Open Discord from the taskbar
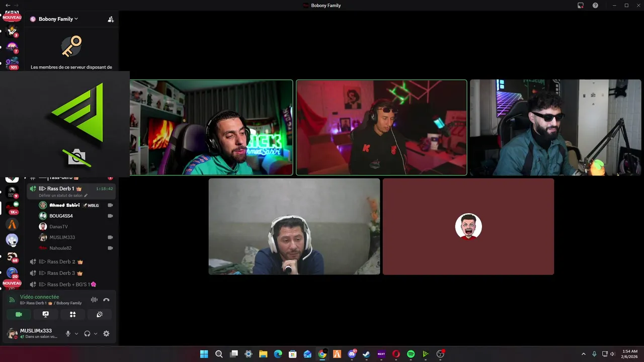 [x=352, y=354]
